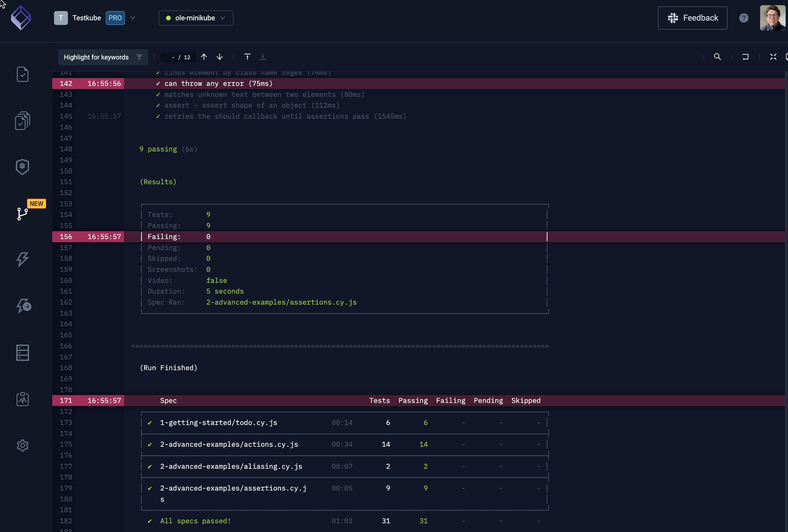Expand Highlight for keywords filter dropdown
Image resolution: width=788 pixels, height=532 pixels.
coord(139,57)
